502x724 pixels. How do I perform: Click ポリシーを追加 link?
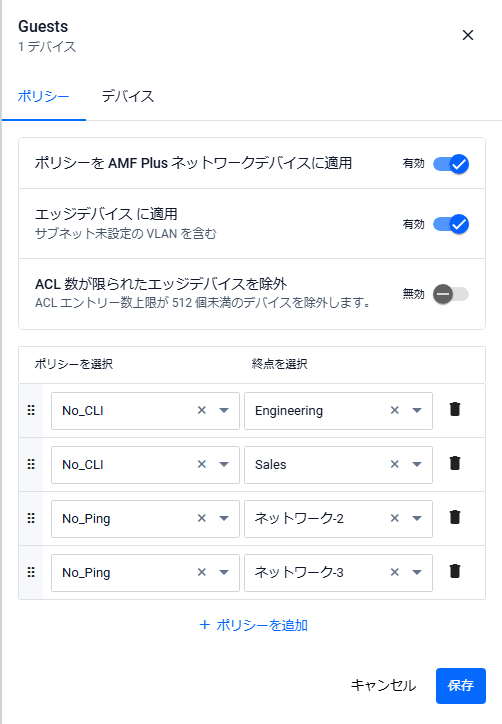tap(253, 625)
